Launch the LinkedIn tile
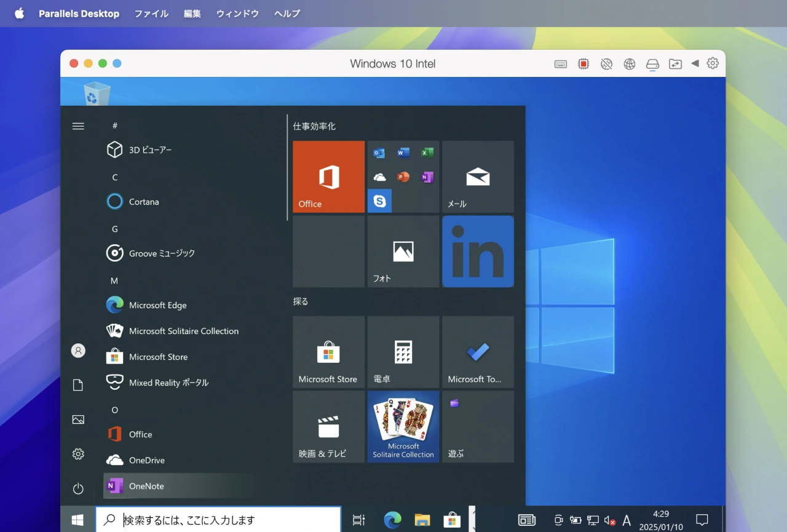Image resolution: width=787 pixels, height=532 pixels. [478, 251]
